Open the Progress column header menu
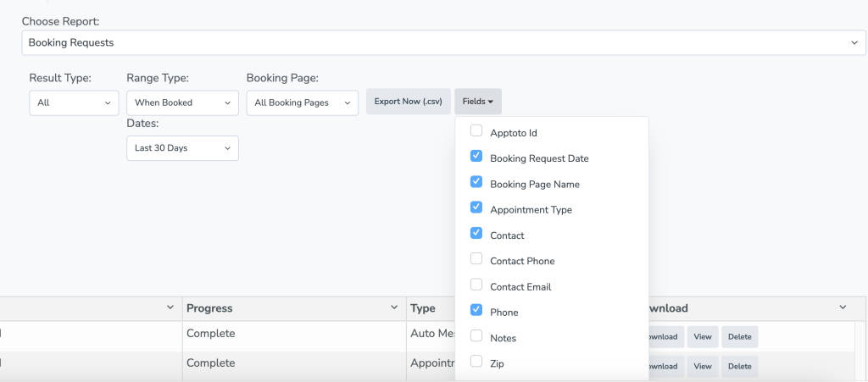 (x=393, y=307)
